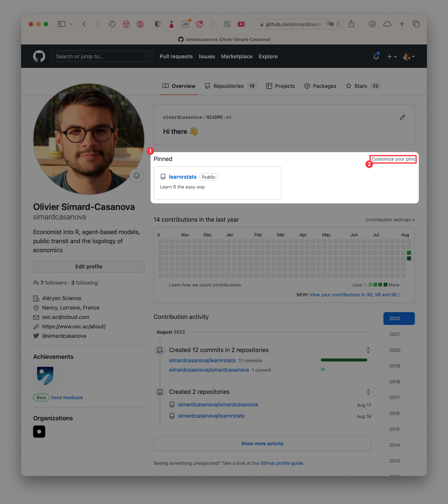The height and width of the screenshot is (504, 448).
Task: Click the page reload icon
Action: click(x=338, y=24)
